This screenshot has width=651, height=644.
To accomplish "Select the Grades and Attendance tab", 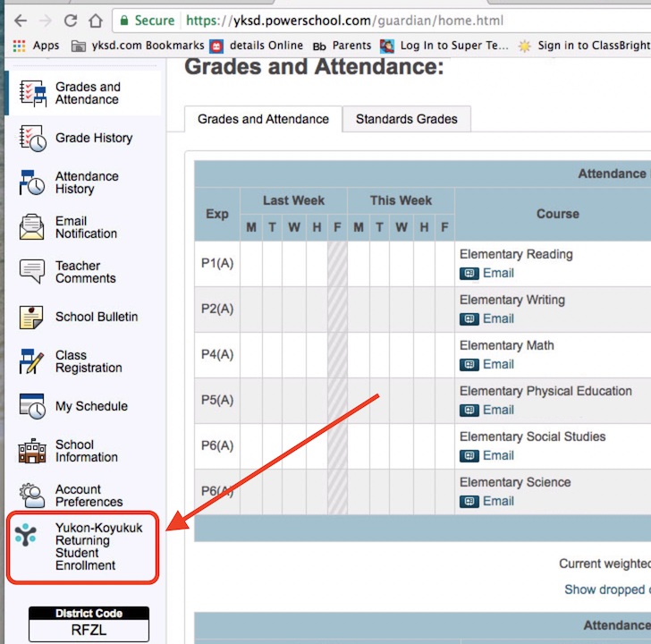I will [x=263, y=119].
